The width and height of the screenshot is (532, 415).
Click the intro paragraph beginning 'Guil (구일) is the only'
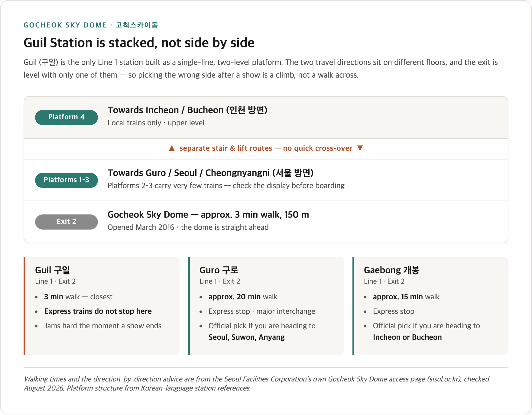click(x=261, y=69)
